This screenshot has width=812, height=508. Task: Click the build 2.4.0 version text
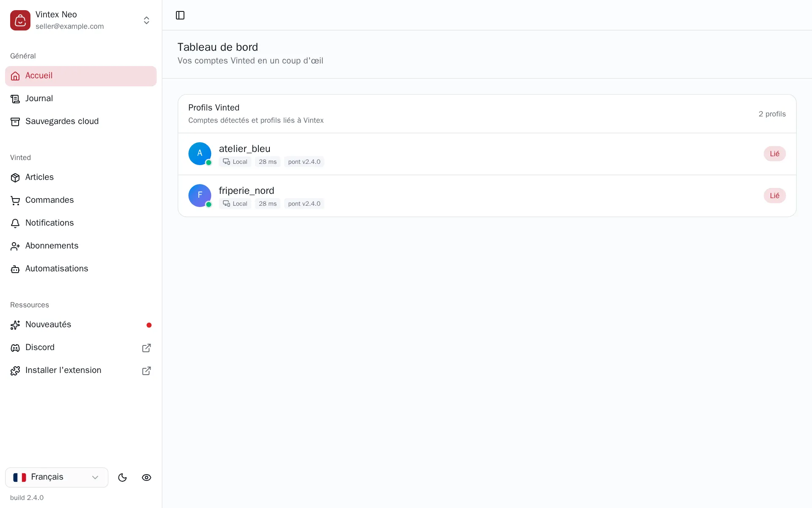point(27,497)
